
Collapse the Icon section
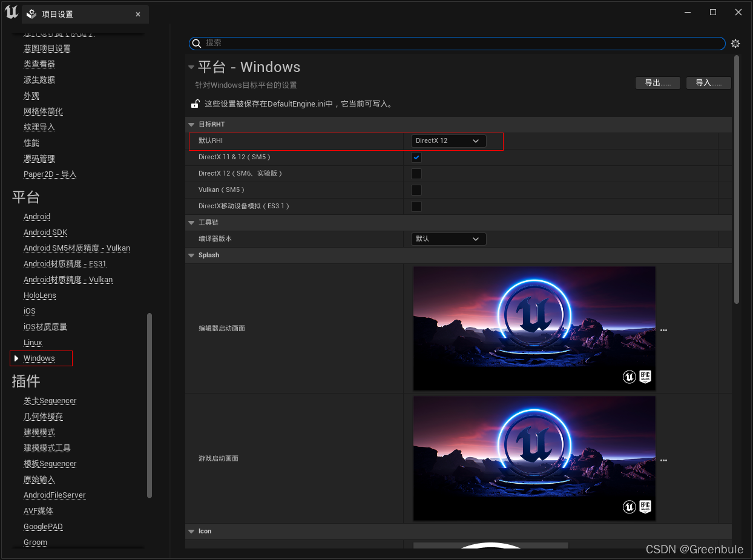tap(191, 532)
